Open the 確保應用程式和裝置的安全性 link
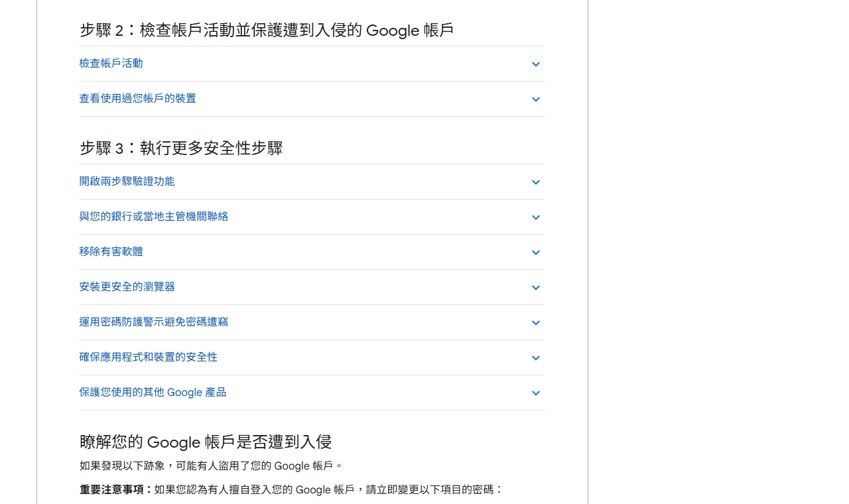The height and width of the screenshot is (504, 849). [x=148, y=357]
